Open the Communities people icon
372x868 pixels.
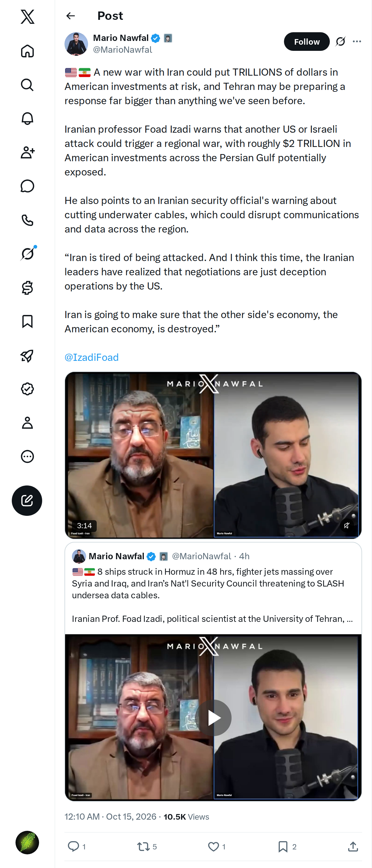coord(27,152)
